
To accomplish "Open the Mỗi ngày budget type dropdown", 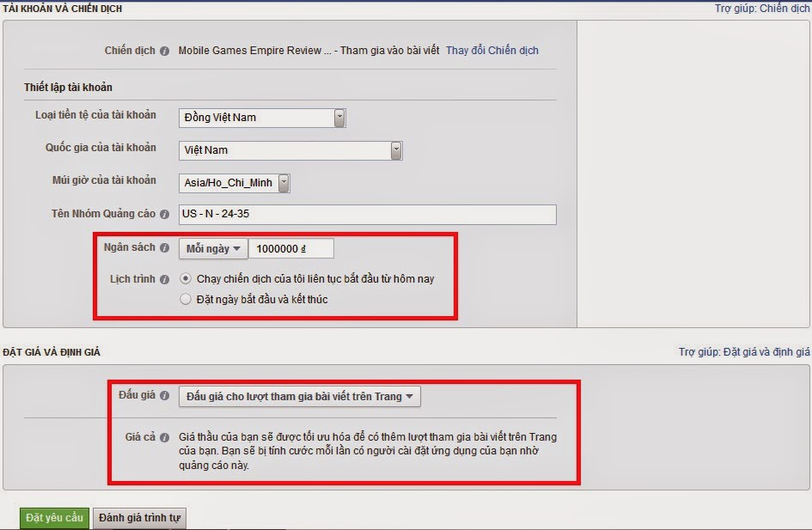I will (x=213, y=248).
